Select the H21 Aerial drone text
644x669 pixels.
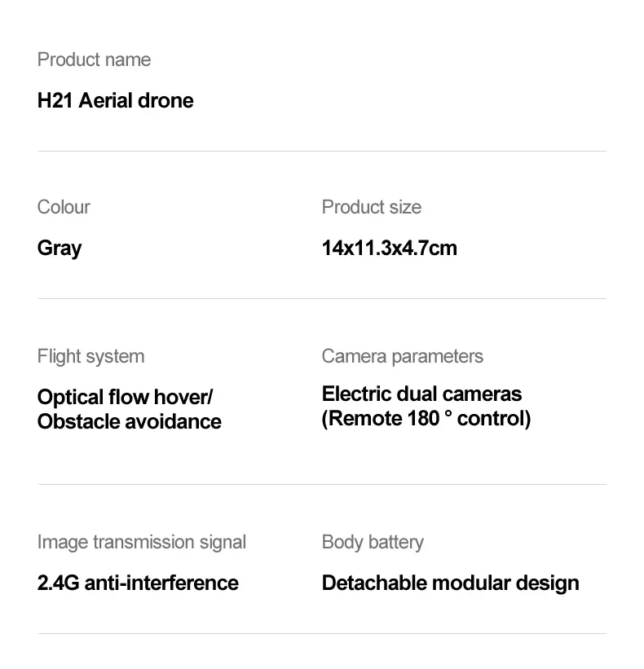(115, 101)
